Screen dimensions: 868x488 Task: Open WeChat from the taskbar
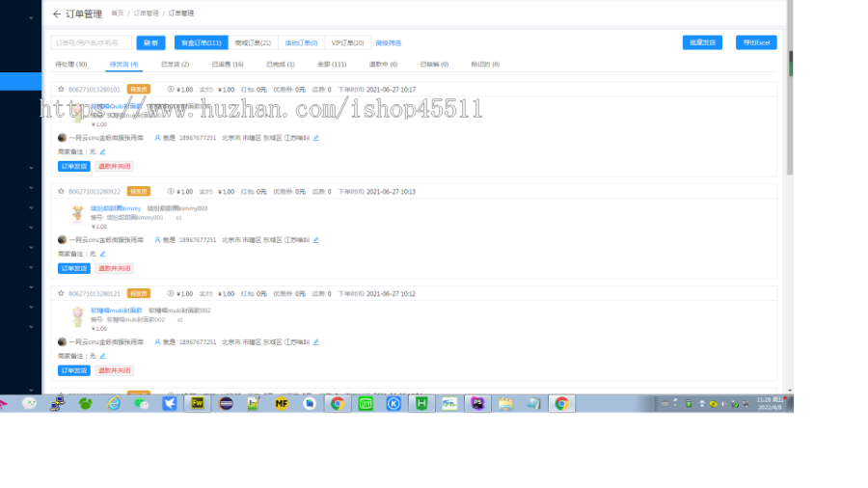tap(141, 403)
